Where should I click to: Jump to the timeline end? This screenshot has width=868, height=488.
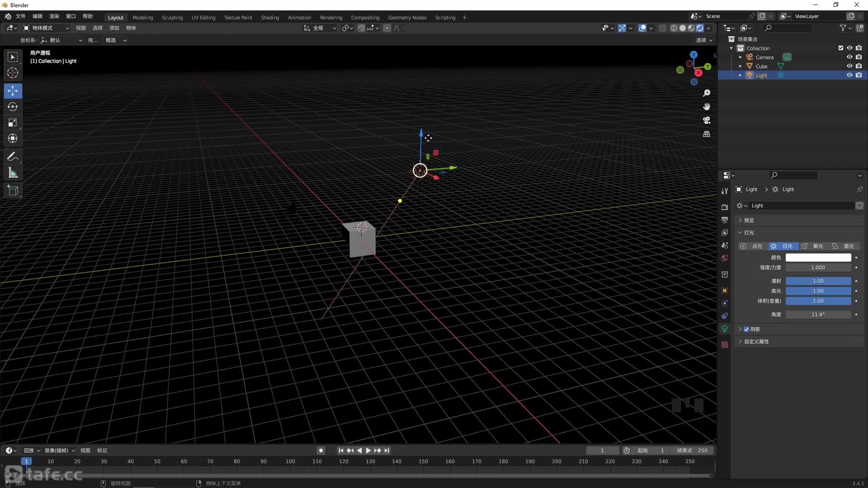point(387,450)
